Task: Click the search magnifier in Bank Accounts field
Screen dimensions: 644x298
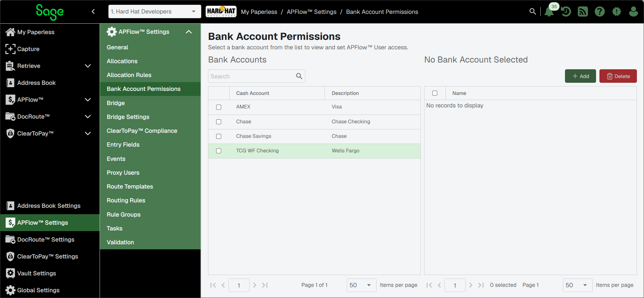Action: click(x=299, y=76)
